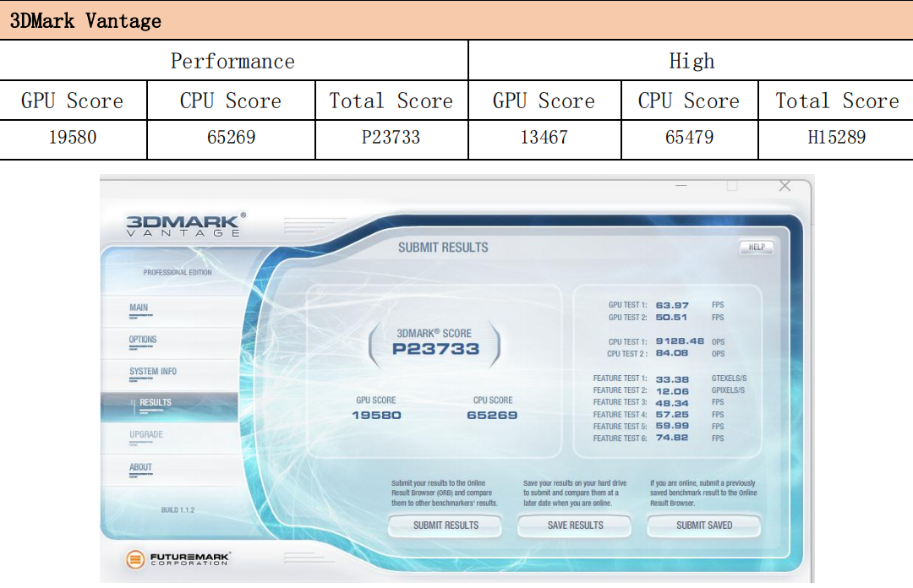
Task: Click the SUBMIT RESULTS button
Action: click(446, 525)
